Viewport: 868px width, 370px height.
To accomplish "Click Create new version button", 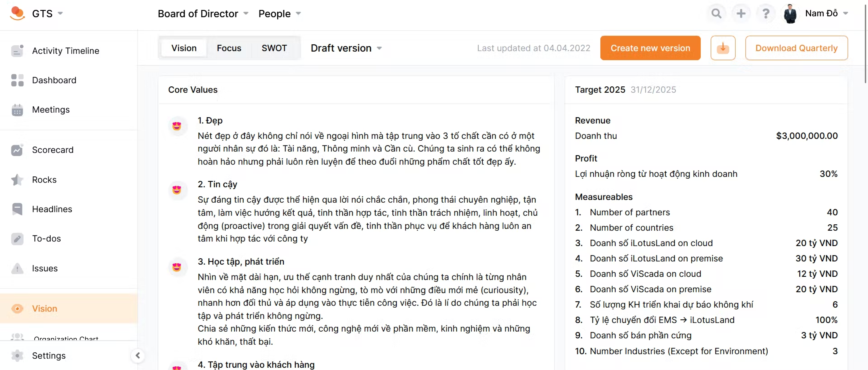I will tap(650, 48).
